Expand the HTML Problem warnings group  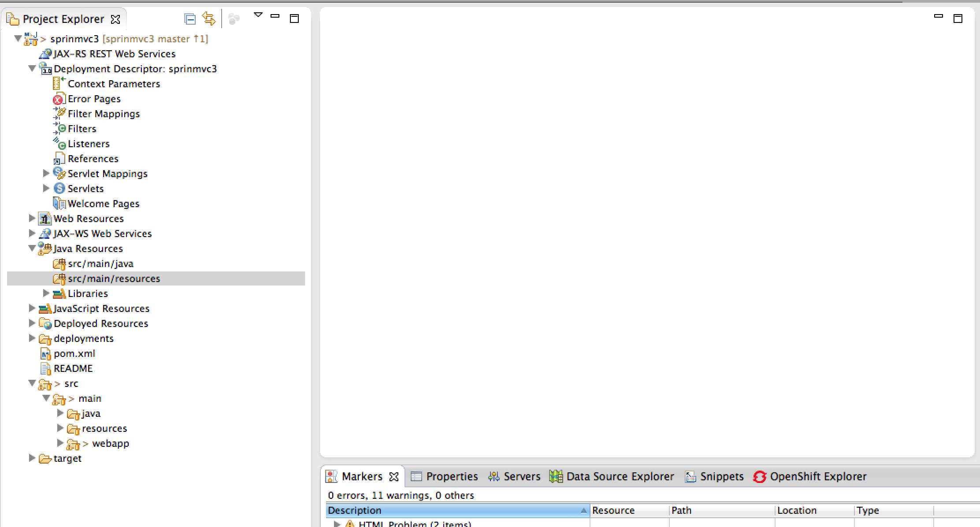(337, 523)
